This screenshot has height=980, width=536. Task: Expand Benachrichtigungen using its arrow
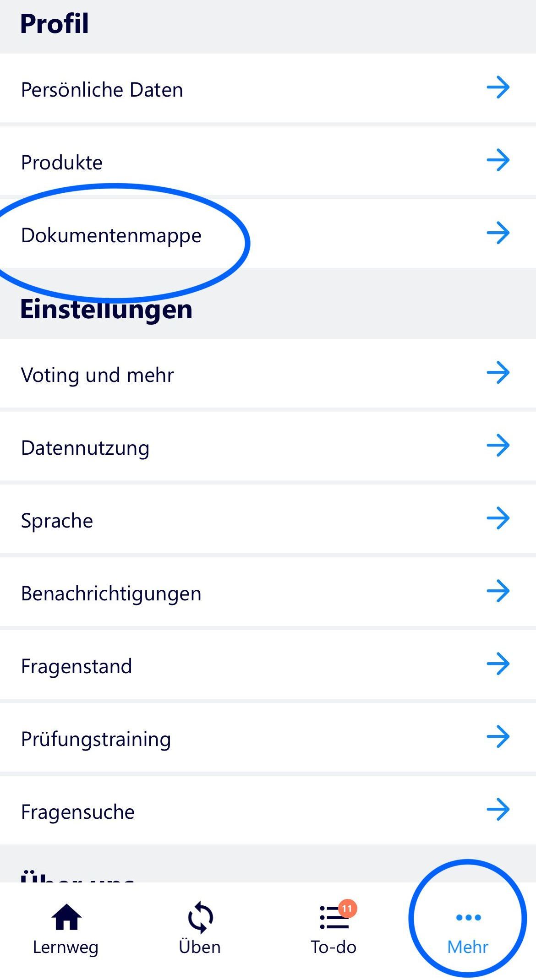(x=498, y=591)
